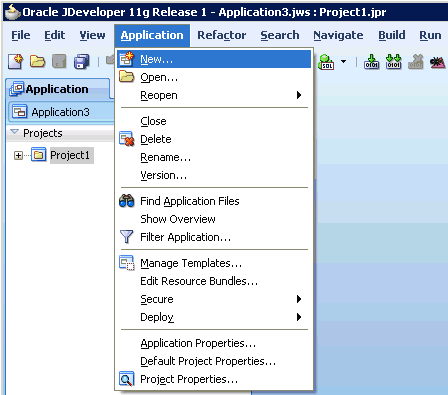The image size is (448, 395).
Task: Open the SQL worksheet dropdown arrow
Action: 343,62
